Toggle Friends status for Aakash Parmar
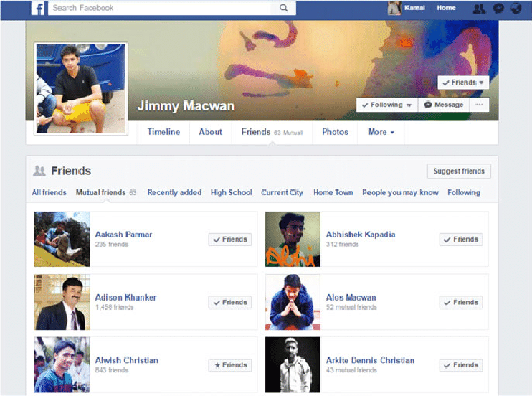Screen dimensions: 532x396 [x=230, y=240]
